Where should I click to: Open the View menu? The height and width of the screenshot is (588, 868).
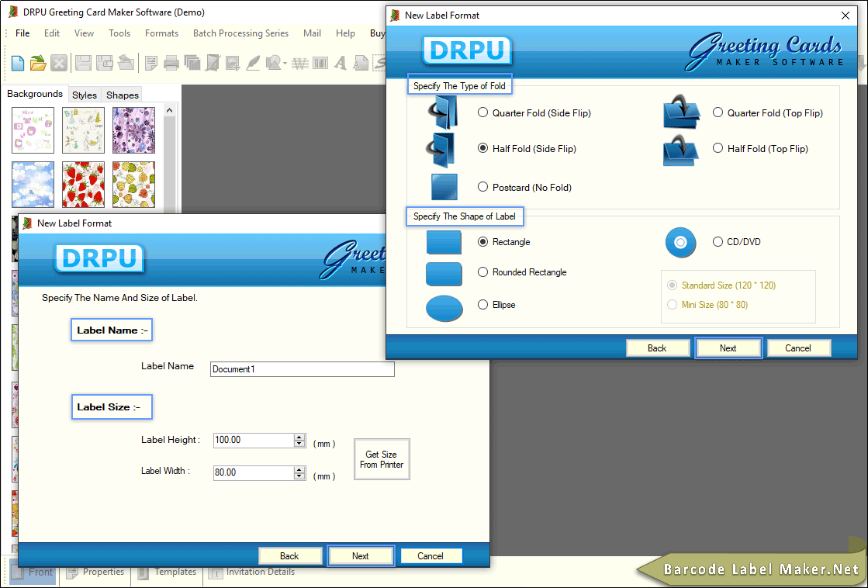tap(84, 33)
